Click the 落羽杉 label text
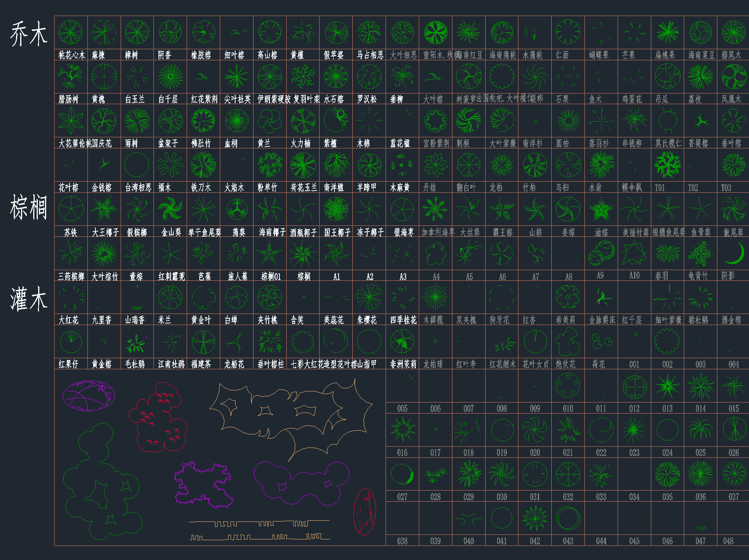This screenshot has width=749, height=560. (599, 143)
